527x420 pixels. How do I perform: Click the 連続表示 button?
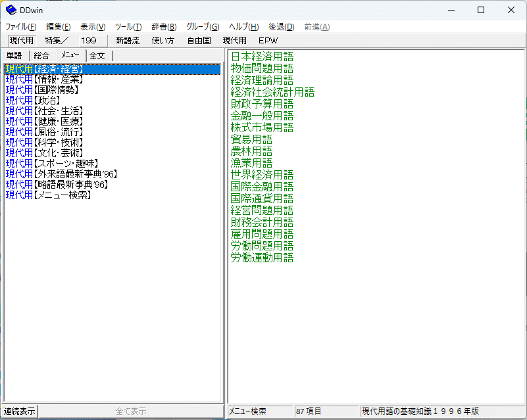[x=20, y=411]
